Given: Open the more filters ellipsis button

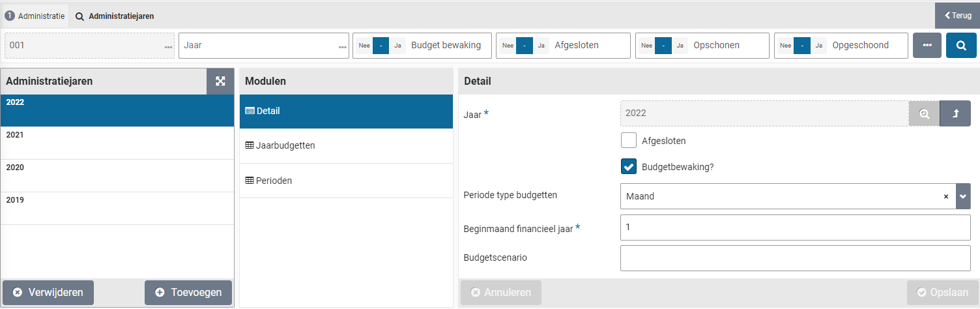Looking at the screenshot, I should (927, 46).
